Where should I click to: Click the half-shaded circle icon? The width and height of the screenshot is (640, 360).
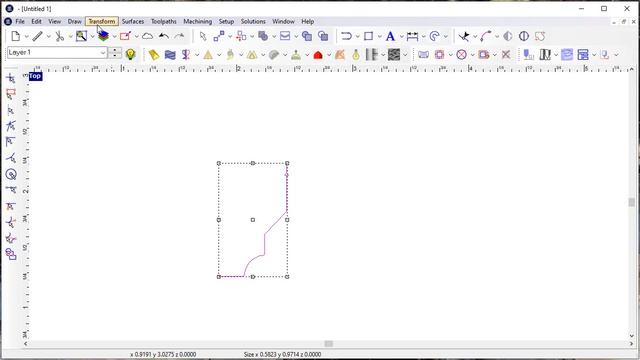click(508, 36)
